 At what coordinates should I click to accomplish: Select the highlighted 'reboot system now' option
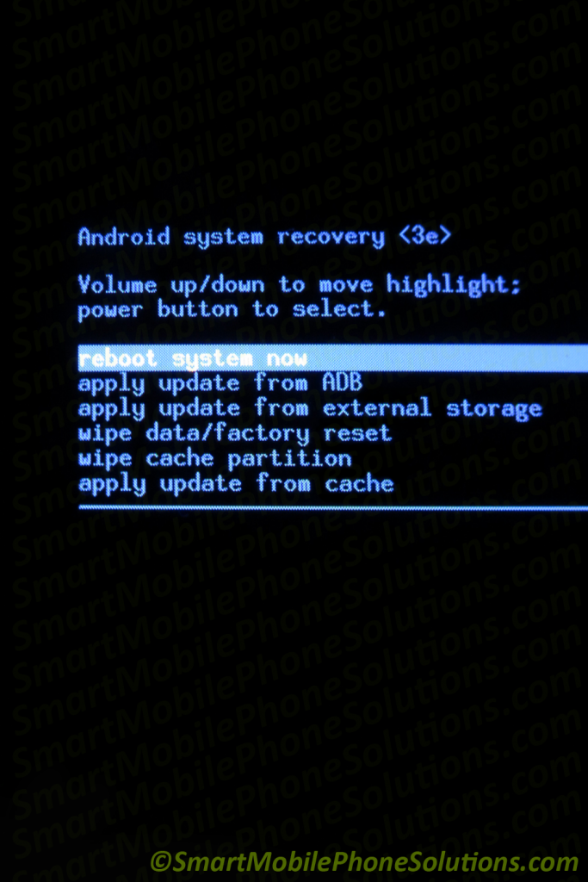coord(333,358)
